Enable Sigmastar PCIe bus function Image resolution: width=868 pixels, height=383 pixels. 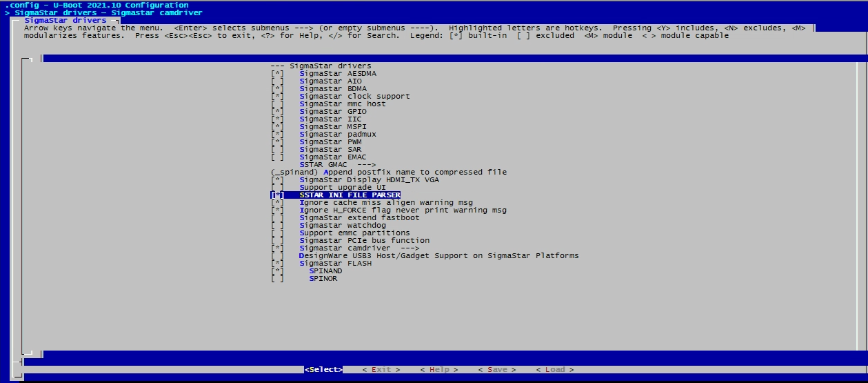pyautogui.click(x=277, y=241)
